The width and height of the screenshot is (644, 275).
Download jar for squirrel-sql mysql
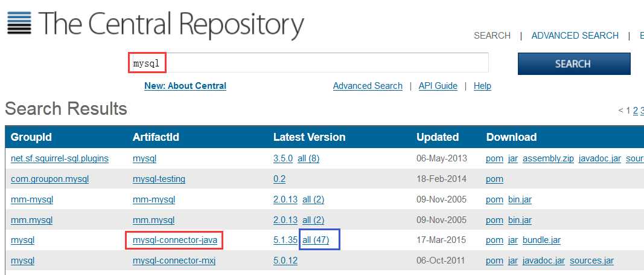pyautogui.click(x=512, y=159)
